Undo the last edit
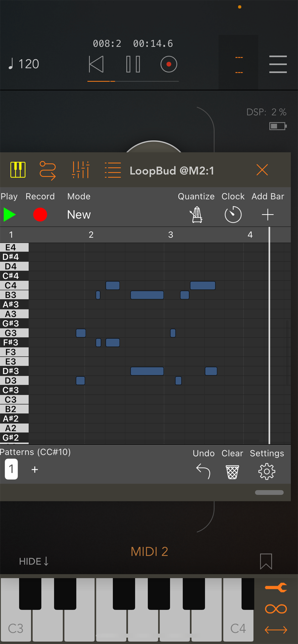Viewport: 298px width, 644px height. pyautogui.click(x=203, y=472)
